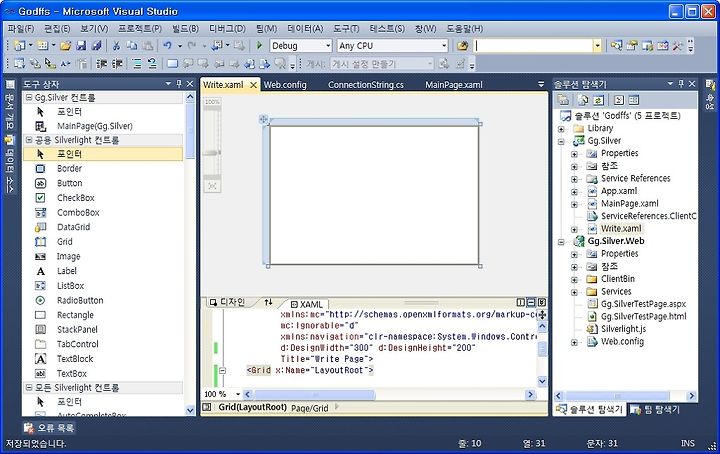The height and width of the screenshot is (454, 720).
Task: Open the 빌드(B) menu
Action: click(x=185, y=28)
